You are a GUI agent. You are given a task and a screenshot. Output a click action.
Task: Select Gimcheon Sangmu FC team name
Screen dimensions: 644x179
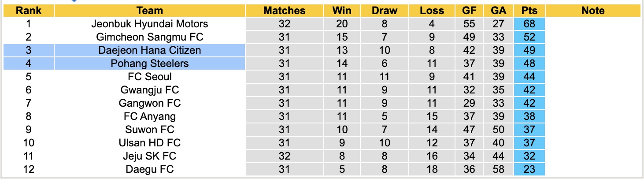(150, 37)
